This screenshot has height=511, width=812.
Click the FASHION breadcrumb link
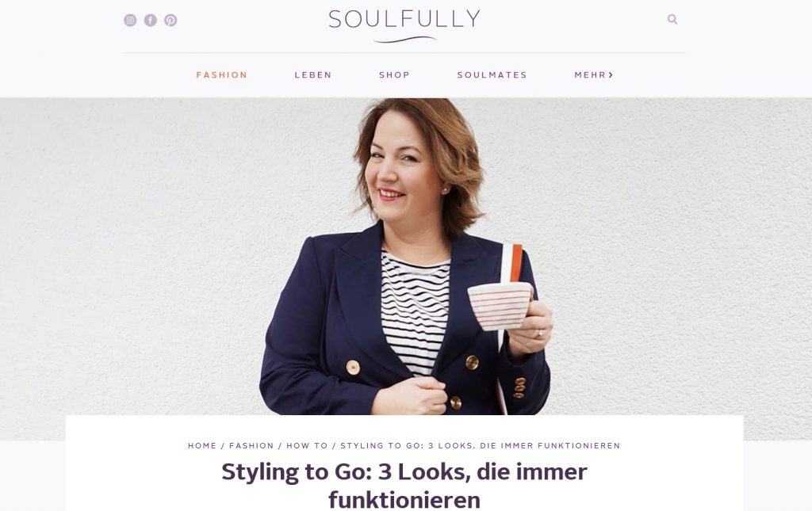(251, 445)
